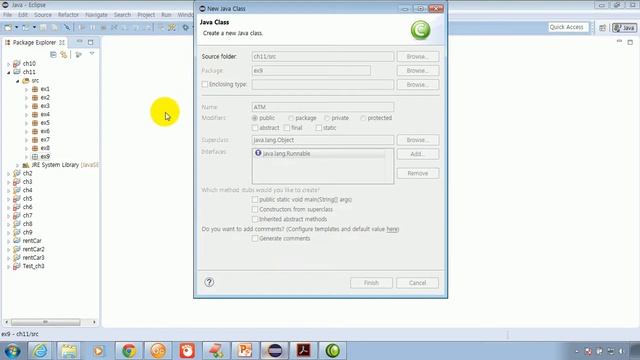Browse for the Source folder
Image resolution: width=640 pixels, height=360 pixels.
418,57
